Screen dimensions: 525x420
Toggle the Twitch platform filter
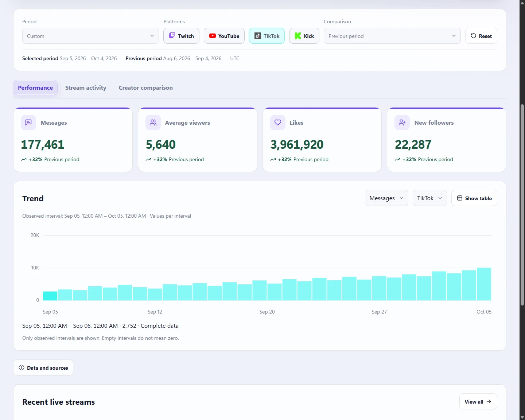(x=181, y=36)
